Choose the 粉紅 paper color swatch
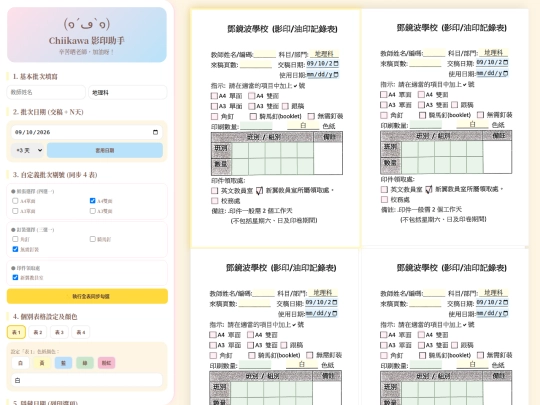Viewport: 540px width, 405px height. coord(106,363)
